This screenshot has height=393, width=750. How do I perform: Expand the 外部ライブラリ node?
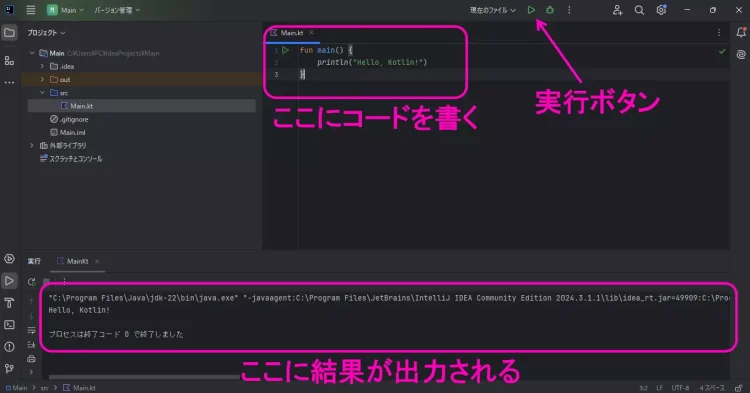coord(32,145)
